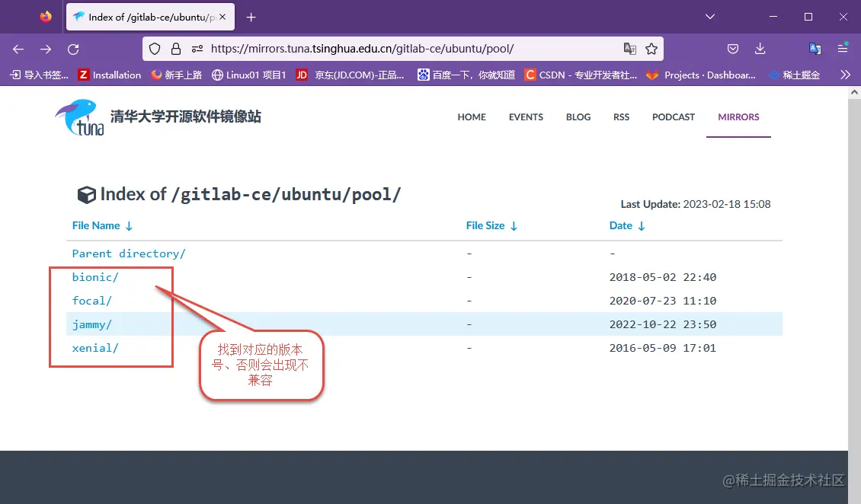Image resolution: width=861 pixels, height=504 pixels.
Task: Open the tracking protection shield icon
Action: tap(155, 49)
